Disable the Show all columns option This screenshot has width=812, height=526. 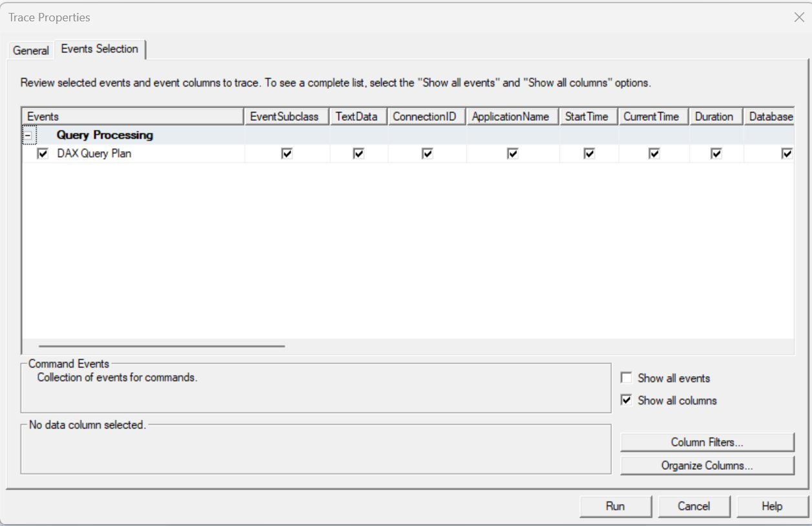[x=626, y=400]
